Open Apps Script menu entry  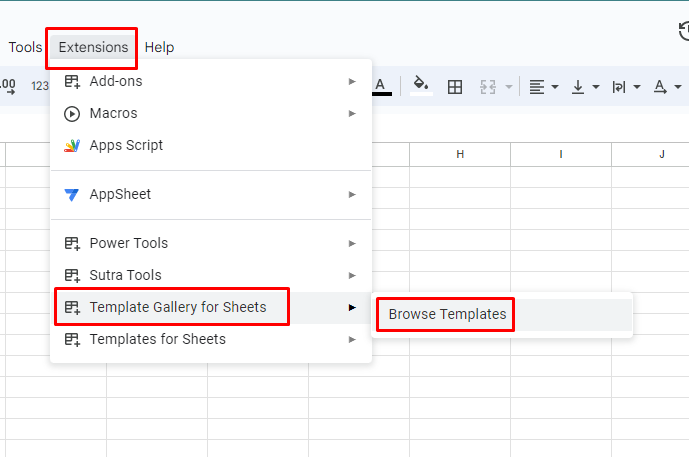[211, 145]
